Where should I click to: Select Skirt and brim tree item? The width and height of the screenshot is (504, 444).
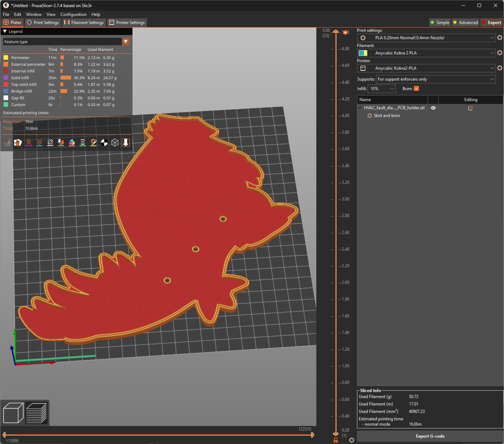(386, 115)
